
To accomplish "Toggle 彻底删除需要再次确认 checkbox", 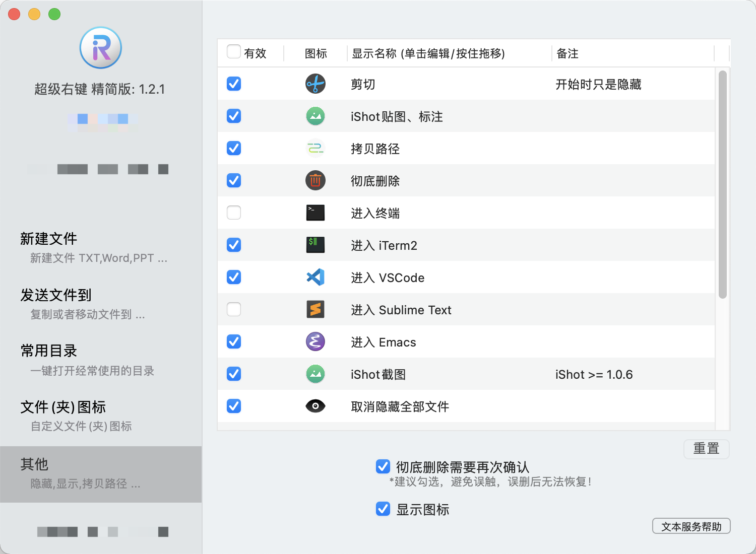I will pyautogui.click(x=383, y=466).
